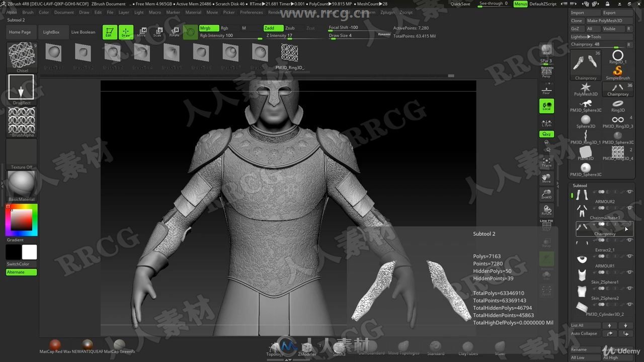644x362 pixels.
Task: Toggle the Dynamic draw size button
Action: pos(384,34)
